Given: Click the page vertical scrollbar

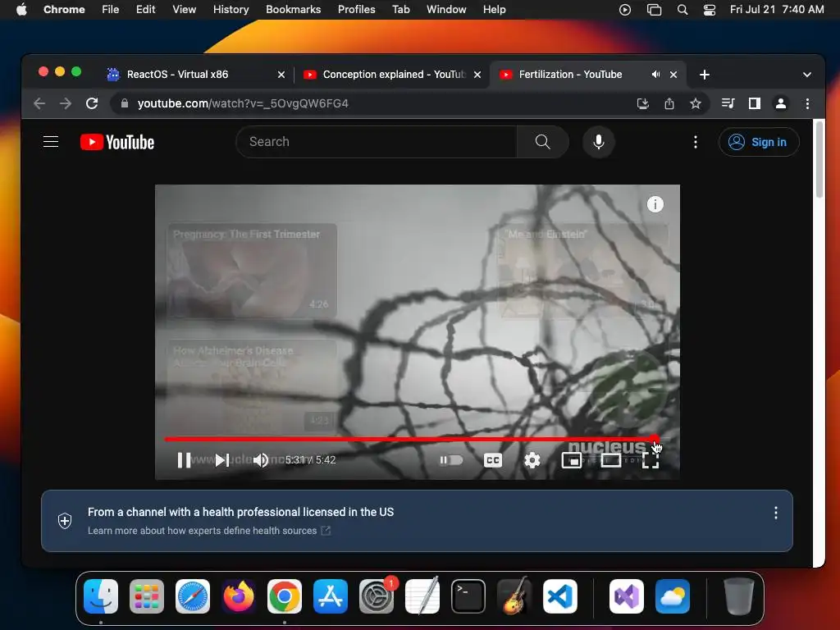Looking at the screenshot, I should (x=819, y=160).
